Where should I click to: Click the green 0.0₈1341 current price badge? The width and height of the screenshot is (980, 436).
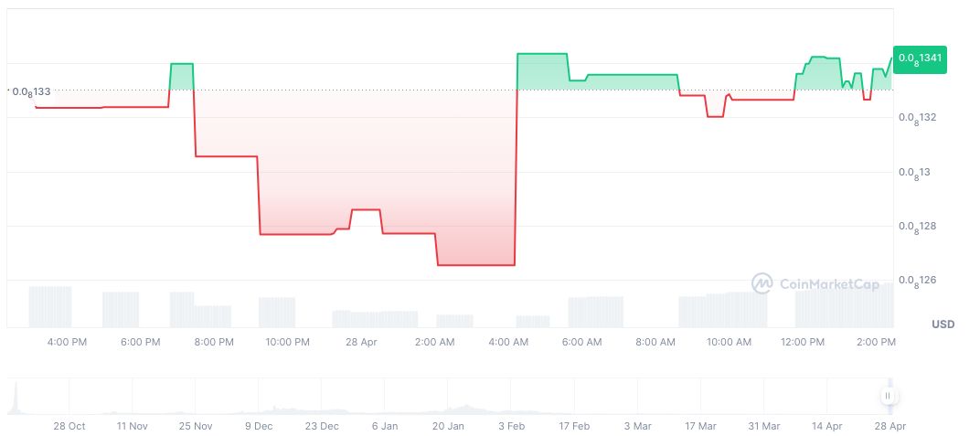920,59
